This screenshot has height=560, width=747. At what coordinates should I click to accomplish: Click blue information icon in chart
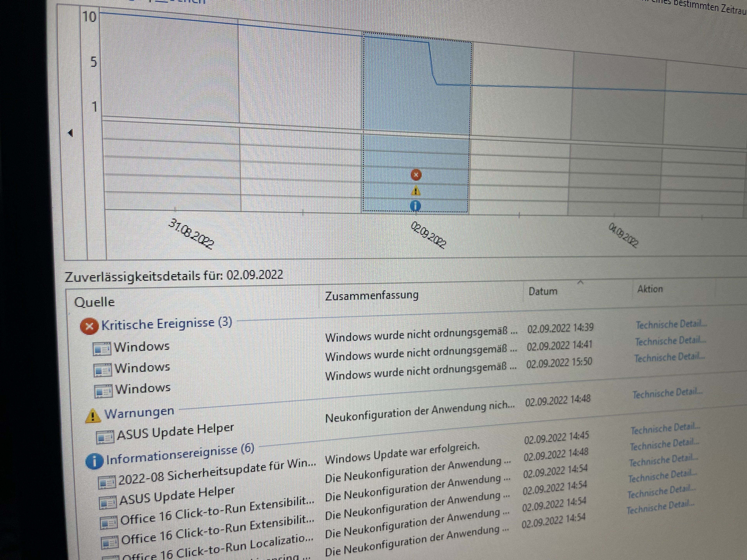[x=415, y=205]
